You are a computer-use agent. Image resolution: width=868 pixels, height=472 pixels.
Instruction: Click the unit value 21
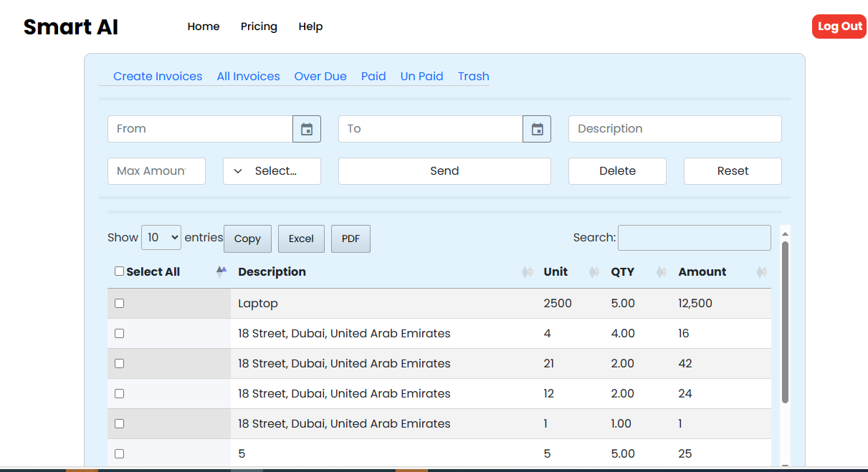coord(549,364)
